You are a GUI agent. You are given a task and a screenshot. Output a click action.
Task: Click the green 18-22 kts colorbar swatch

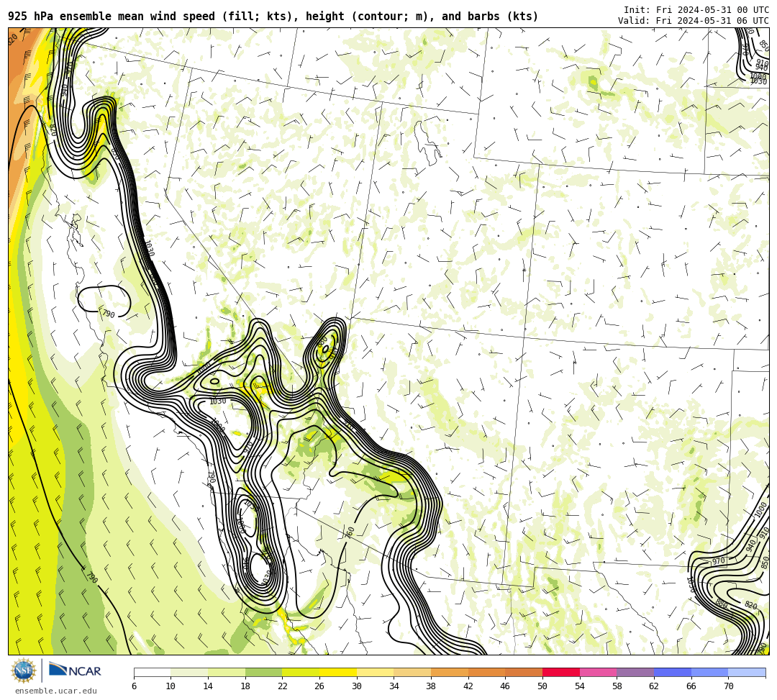coord(263,672)
